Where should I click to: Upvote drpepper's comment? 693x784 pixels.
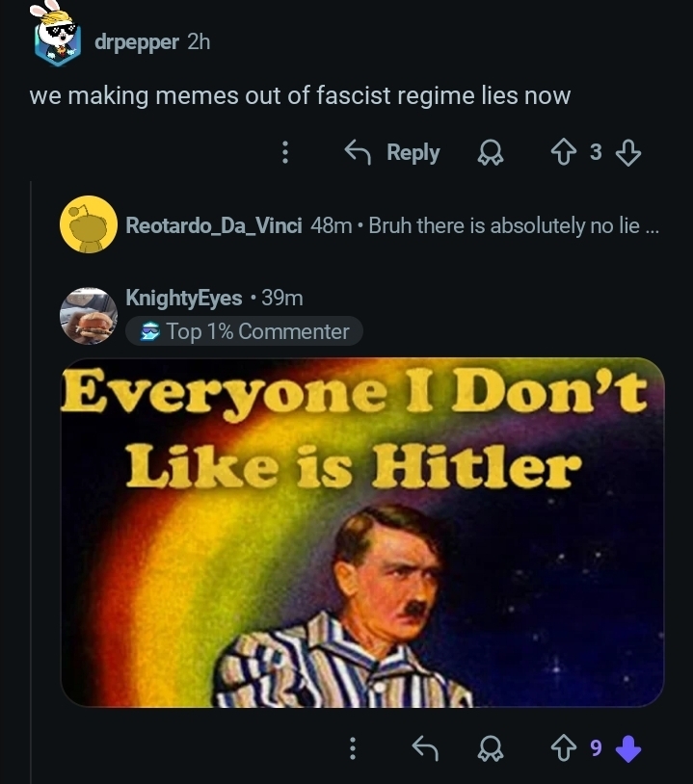point(564,152)
